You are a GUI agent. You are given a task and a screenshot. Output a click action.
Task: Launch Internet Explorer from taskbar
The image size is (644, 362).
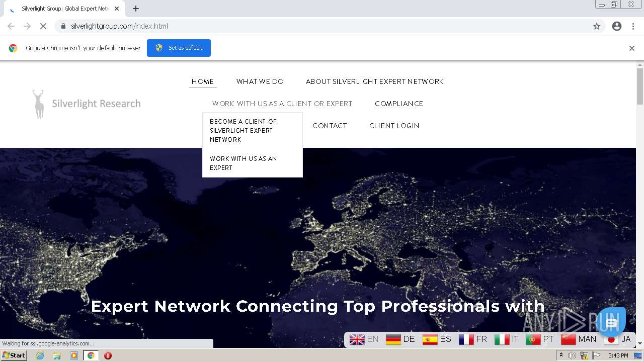coord(40,355)
